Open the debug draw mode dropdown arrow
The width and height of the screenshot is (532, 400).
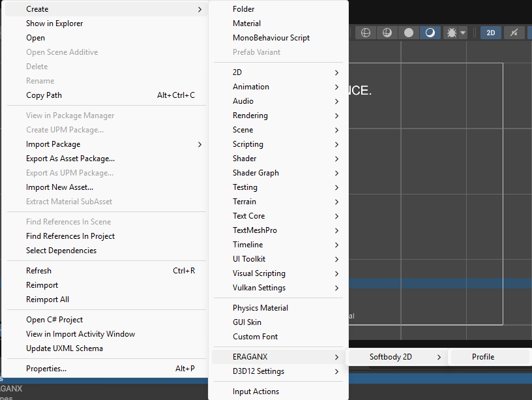[x=463, y=33]
